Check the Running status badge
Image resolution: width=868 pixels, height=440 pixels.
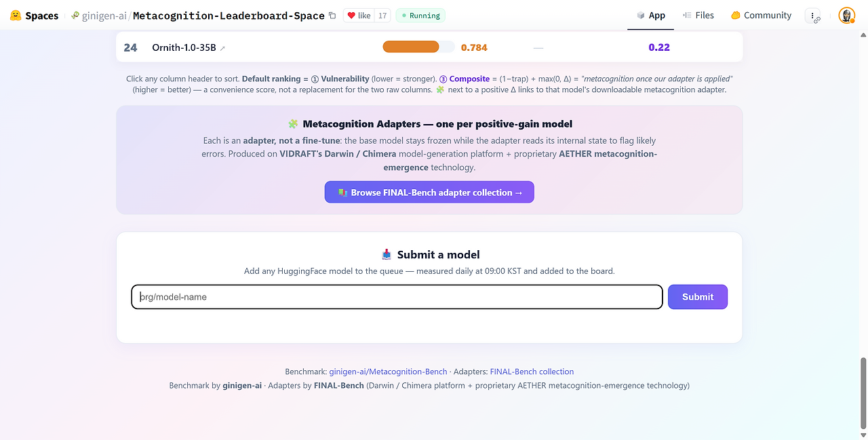click(420, 16)
